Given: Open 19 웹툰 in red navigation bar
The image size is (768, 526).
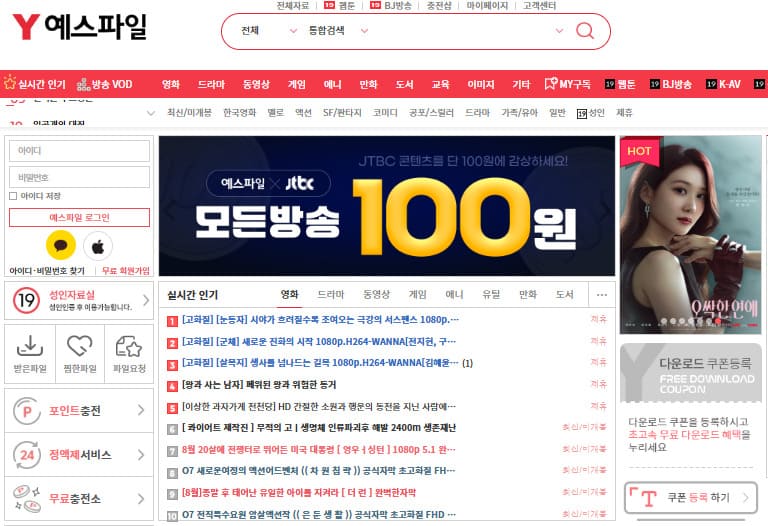Looking at the screenshot, I should (620, 84).
